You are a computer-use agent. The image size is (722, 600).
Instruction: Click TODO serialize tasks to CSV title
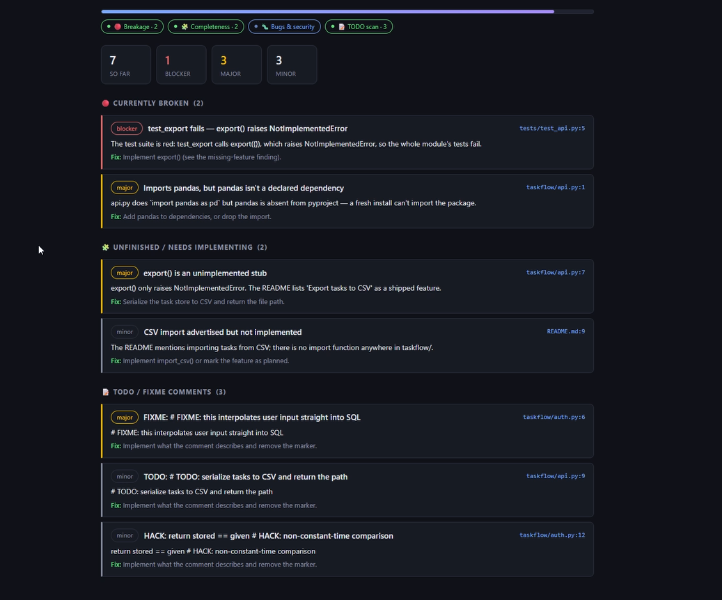pyautogui.click(x=245, y=477)
